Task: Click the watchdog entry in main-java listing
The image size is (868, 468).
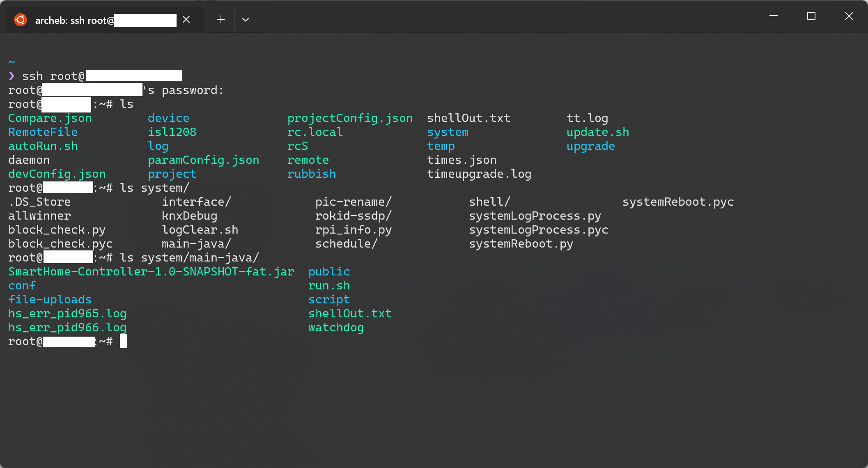Action: coord(336,328)
